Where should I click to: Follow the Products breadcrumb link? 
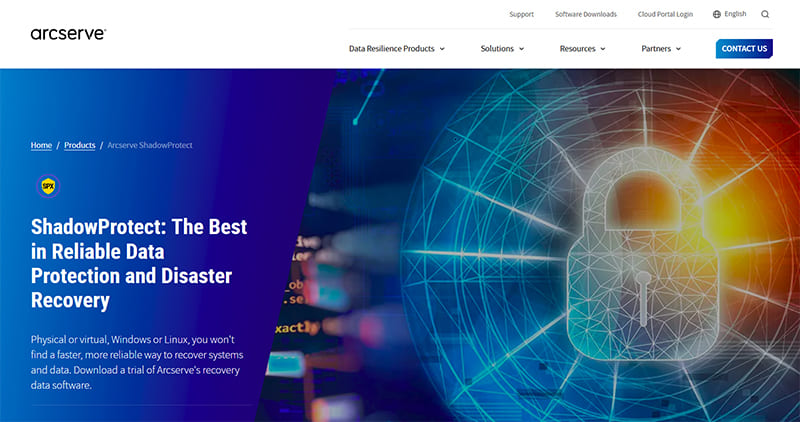[80, 145]
